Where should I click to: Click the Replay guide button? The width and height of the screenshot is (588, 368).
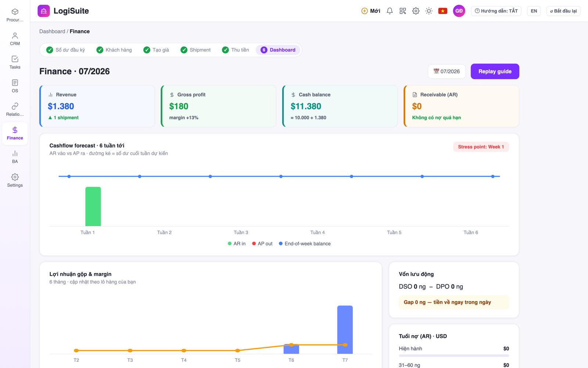tap(495, 71)
